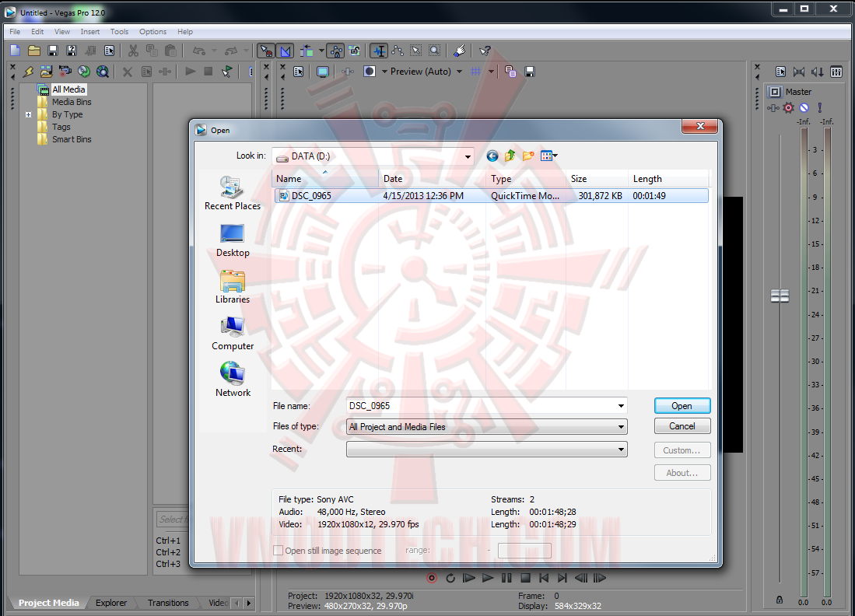Click the Go back arrow in Open dialog
The width and height of the screenshot is (855, 616).
point(492,156)
